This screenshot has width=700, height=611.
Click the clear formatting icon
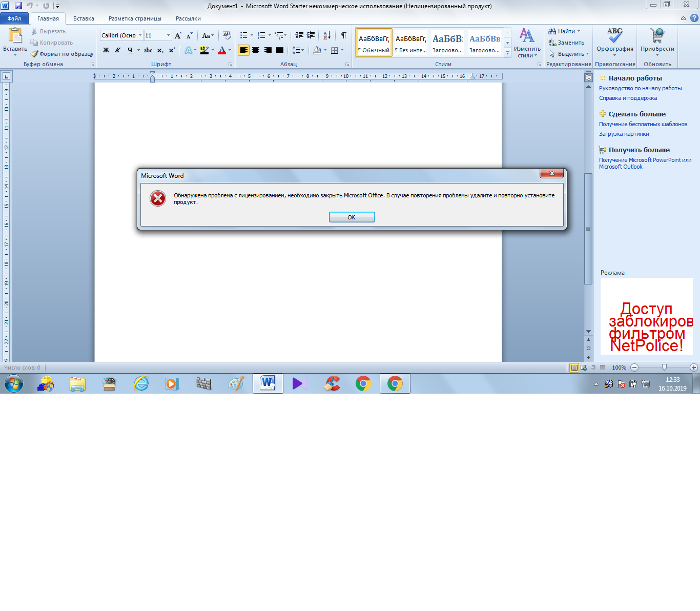(x=227, y=35)
